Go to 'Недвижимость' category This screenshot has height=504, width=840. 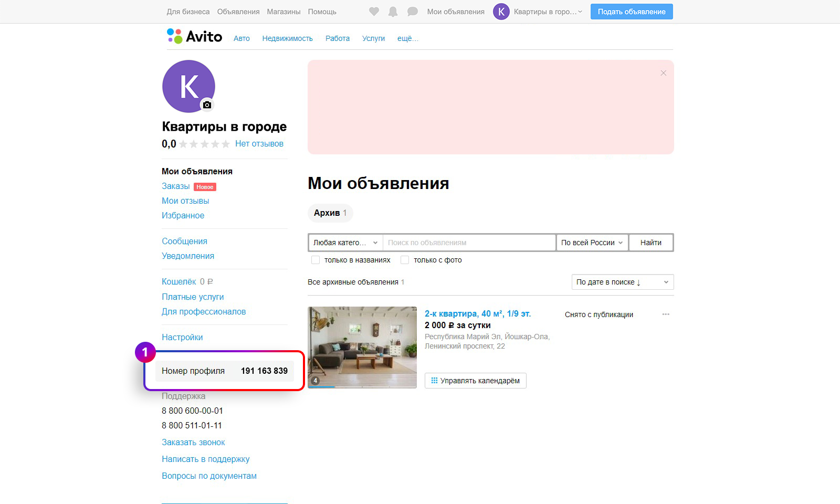(x=287, y=38)
